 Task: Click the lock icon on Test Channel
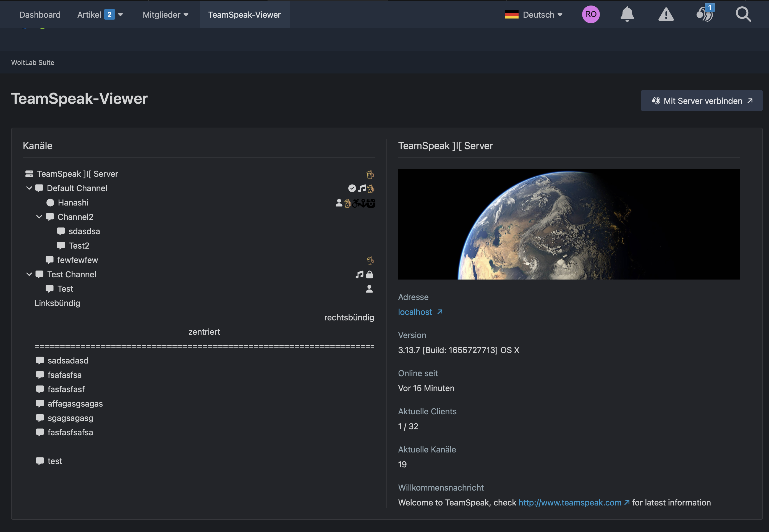pyautogui.click(x=370, y=274)
